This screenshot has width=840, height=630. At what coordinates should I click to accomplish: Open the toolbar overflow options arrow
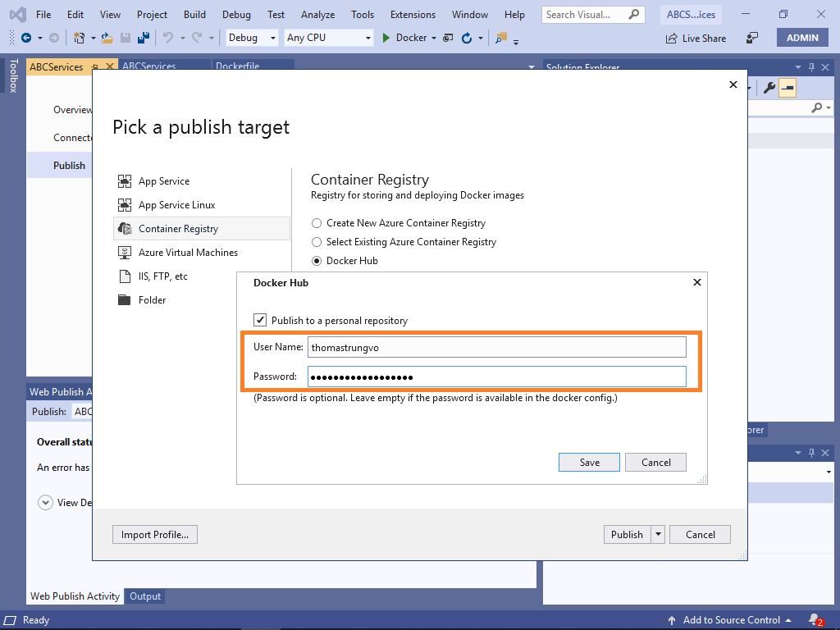click(516, 41)
